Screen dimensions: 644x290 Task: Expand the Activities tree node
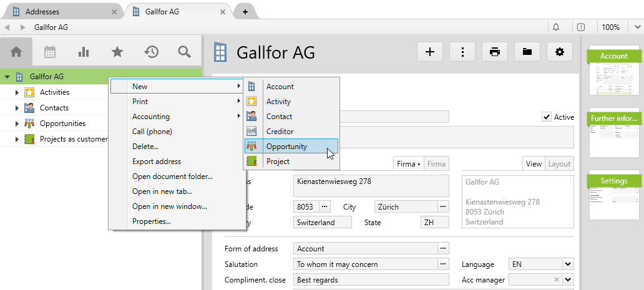coord(17,92)
